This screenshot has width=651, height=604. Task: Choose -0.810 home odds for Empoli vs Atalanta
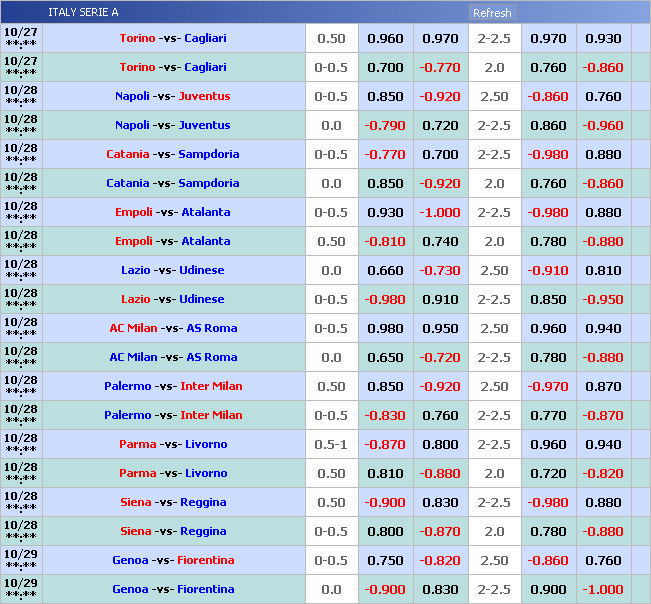pos(385,242)
